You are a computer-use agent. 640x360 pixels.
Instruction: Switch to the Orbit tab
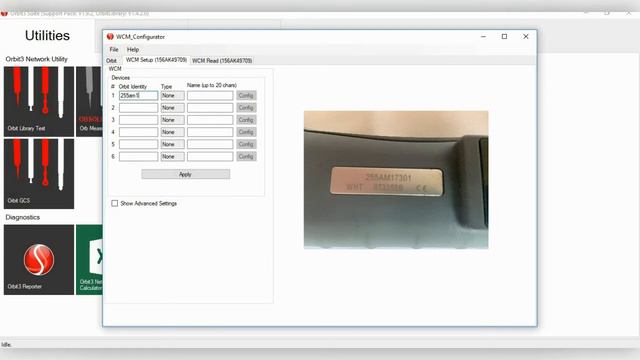point(111,60)
